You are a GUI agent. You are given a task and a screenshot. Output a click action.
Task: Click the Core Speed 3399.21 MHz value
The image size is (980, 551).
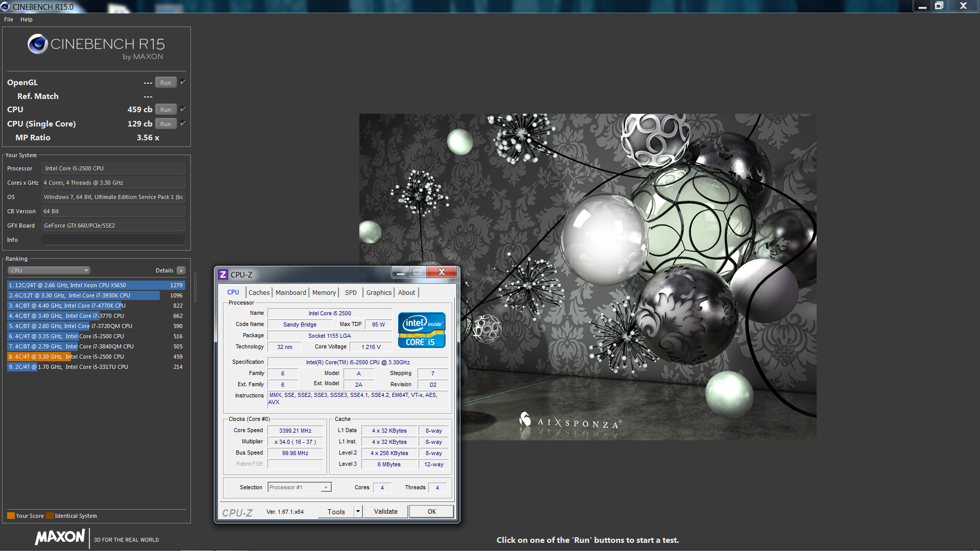295,431
